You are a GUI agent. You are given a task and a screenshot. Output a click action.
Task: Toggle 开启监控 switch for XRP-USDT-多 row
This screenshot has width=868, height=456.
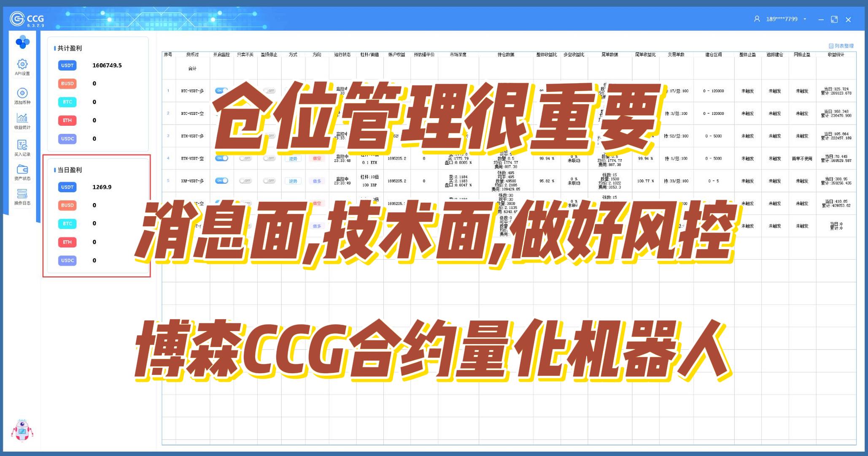pyautogui.click(x=221, y=181)
